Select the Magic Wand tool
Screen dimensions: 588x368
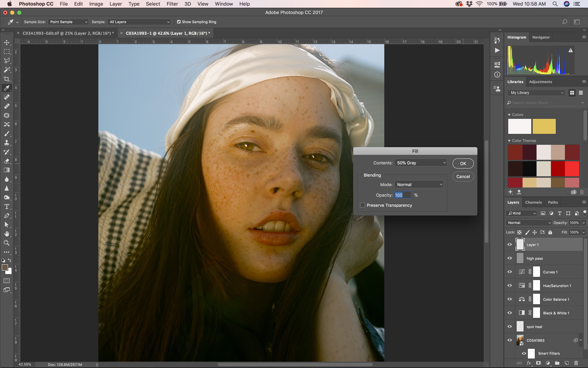tap(7, 70)
